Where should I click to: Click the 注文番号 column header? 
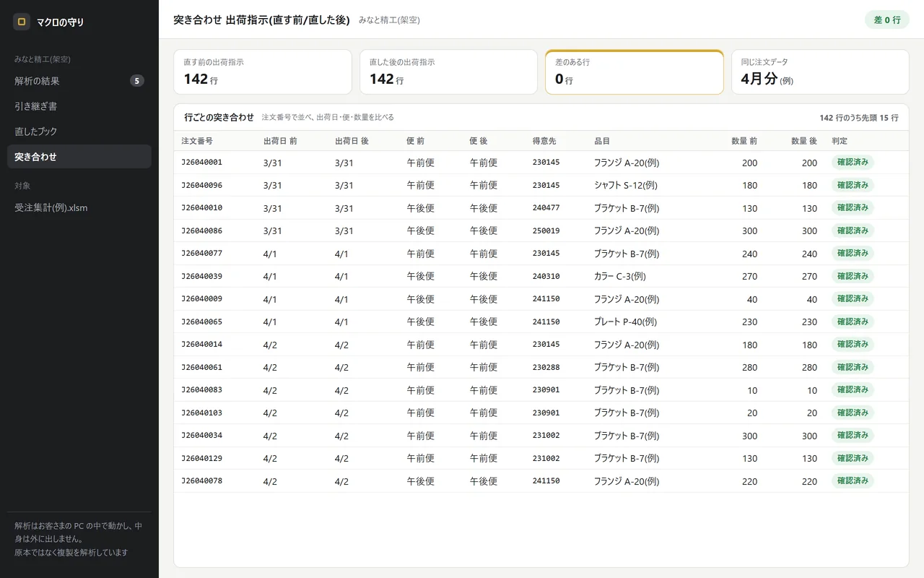(197, 141)
